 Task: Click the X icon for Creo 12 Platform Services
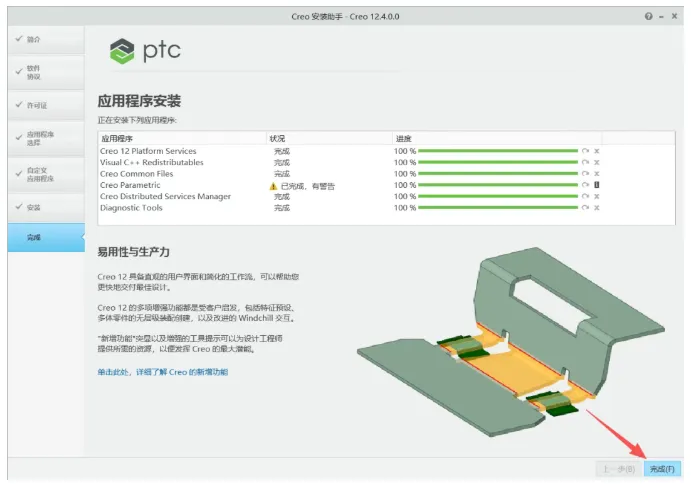[597, 151]
